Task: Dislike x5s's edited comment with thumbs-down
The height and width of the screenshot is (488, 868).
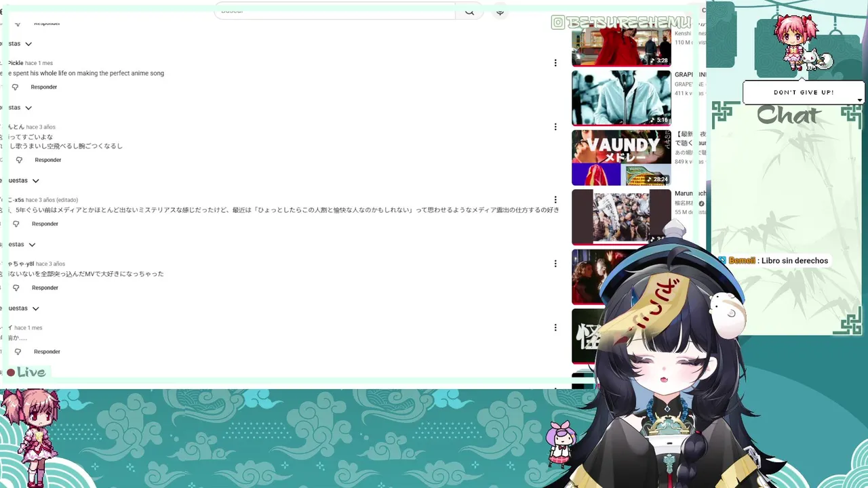Action: (x=16, y=224)
